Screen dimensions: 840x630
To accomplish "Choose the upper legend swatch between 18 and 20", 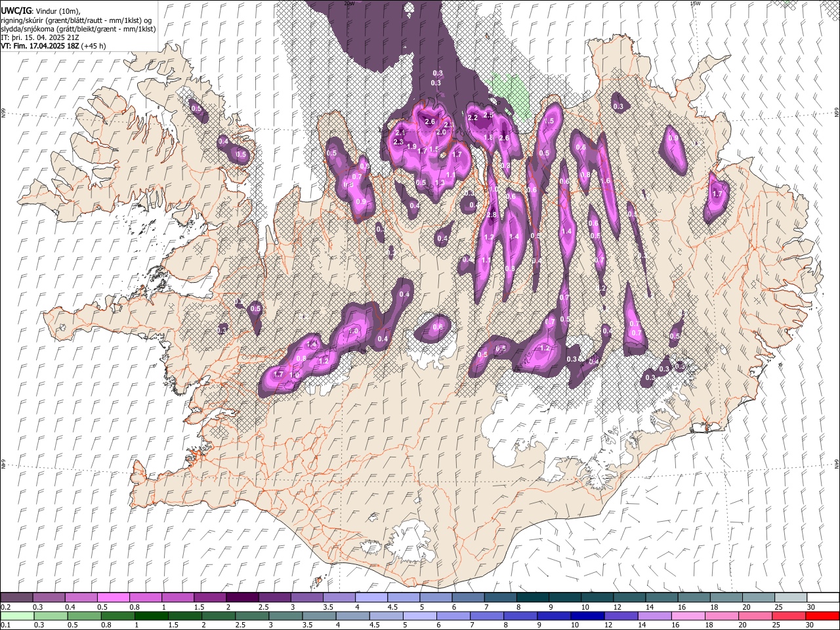I will (x=726, y=598).
